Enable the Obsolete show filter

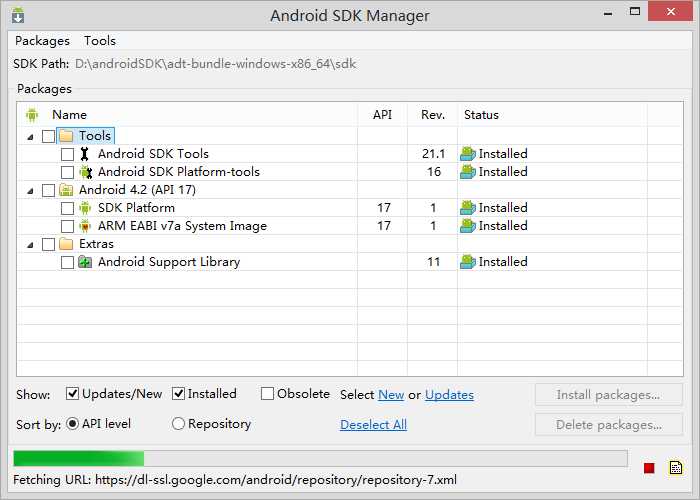coord(267,394)
